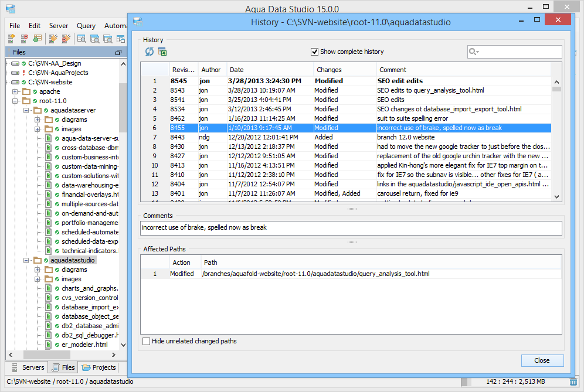Click Refresh icon in History dialog
The height and width of the screenshot is (392, 584).
150,52
